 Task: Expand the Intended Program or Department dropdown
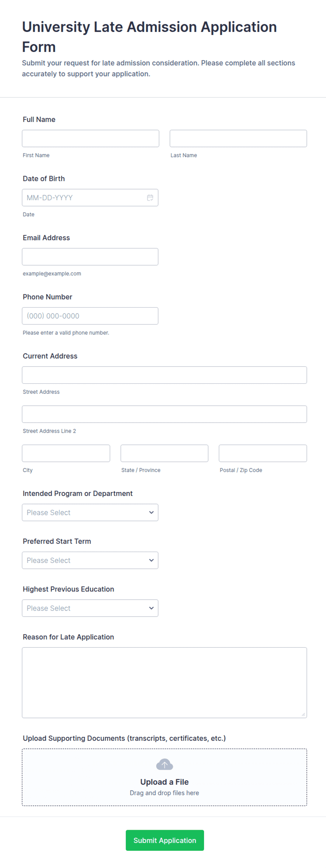tap(90, 512)
